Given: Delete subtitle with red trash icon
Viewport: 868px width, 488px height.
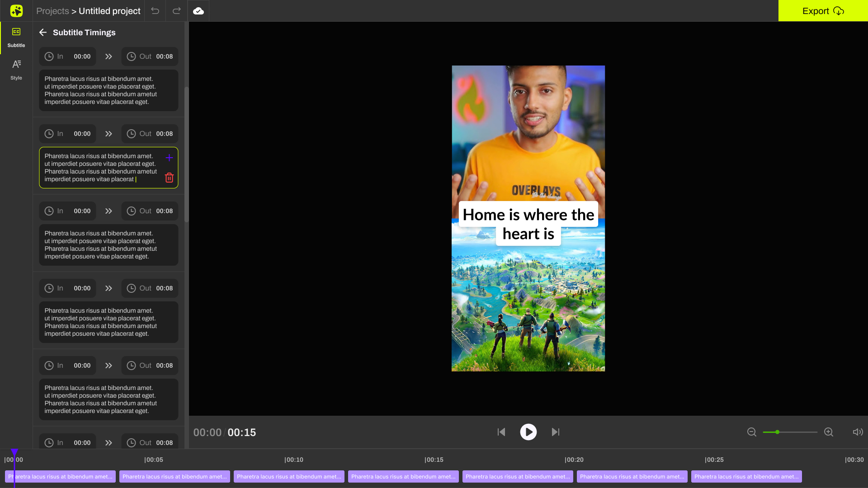Looking at the screenshot, I should click(x=169, y=178).
